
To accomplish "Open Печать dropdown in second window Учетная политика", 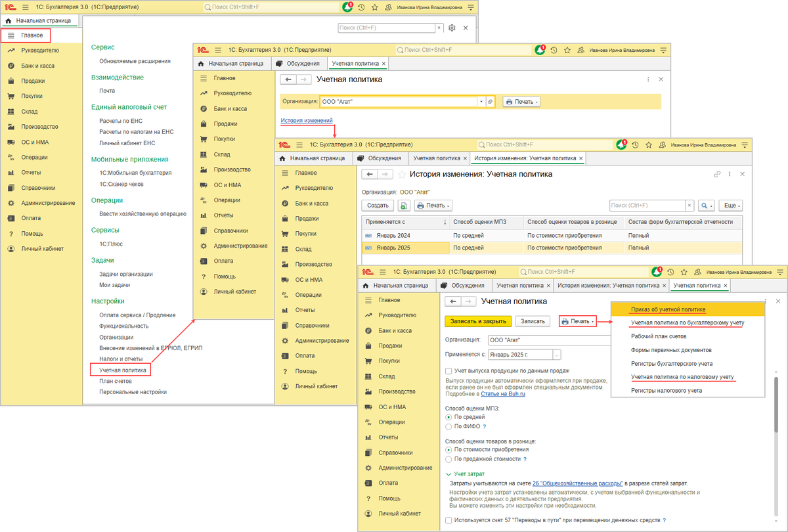I will (521, 102).
